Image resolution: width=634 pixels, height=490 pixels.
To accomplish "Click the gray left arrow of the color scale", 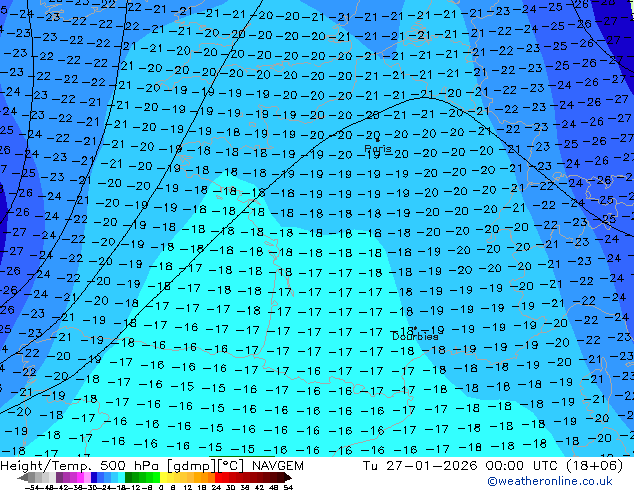I will [23, 478].
